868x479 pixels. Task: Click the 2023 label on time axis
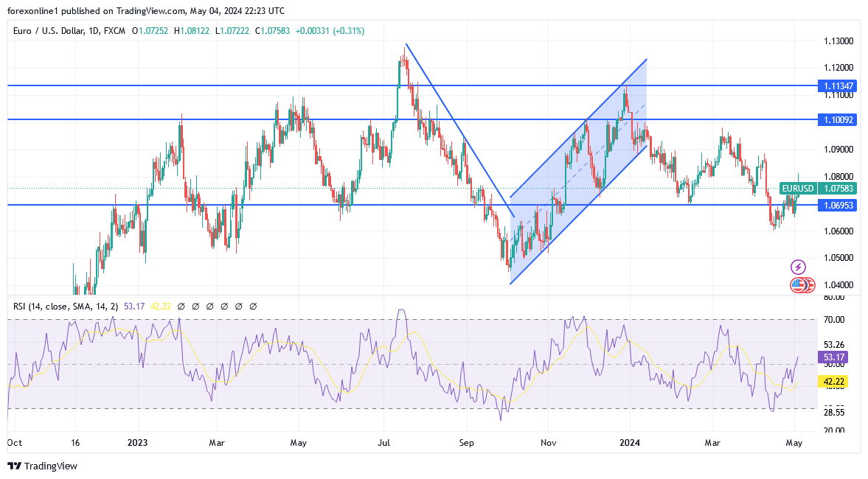click(x=137, y=443)
